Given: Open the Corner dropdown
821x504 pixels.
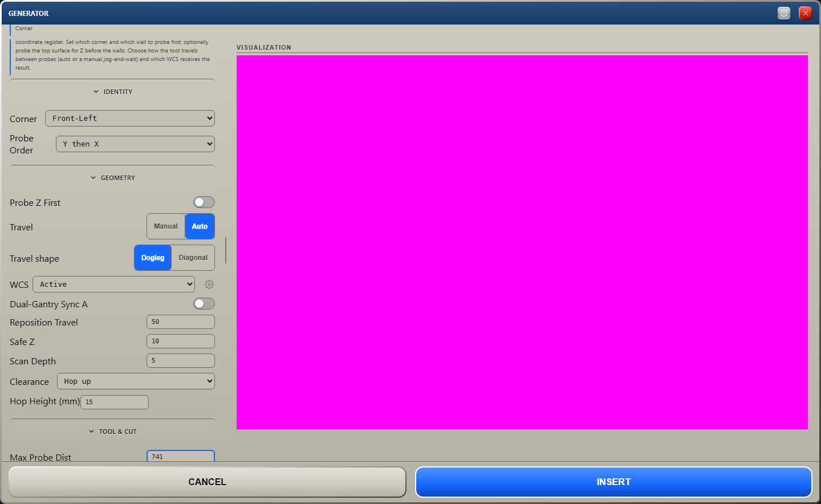Looking at the screenshot, I should [x=130, y=119].
